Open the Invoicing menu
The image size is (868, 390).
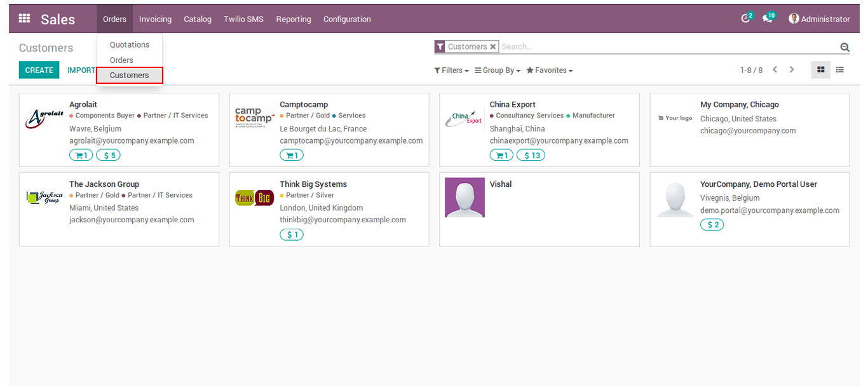click(155, 19)
